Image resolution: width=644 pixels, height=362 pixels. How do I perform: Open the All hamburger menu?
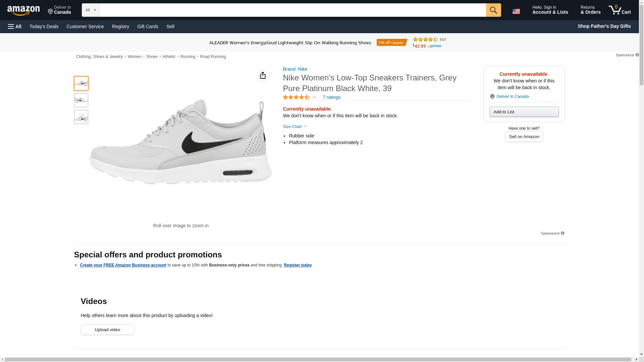(x=15, y=26)
